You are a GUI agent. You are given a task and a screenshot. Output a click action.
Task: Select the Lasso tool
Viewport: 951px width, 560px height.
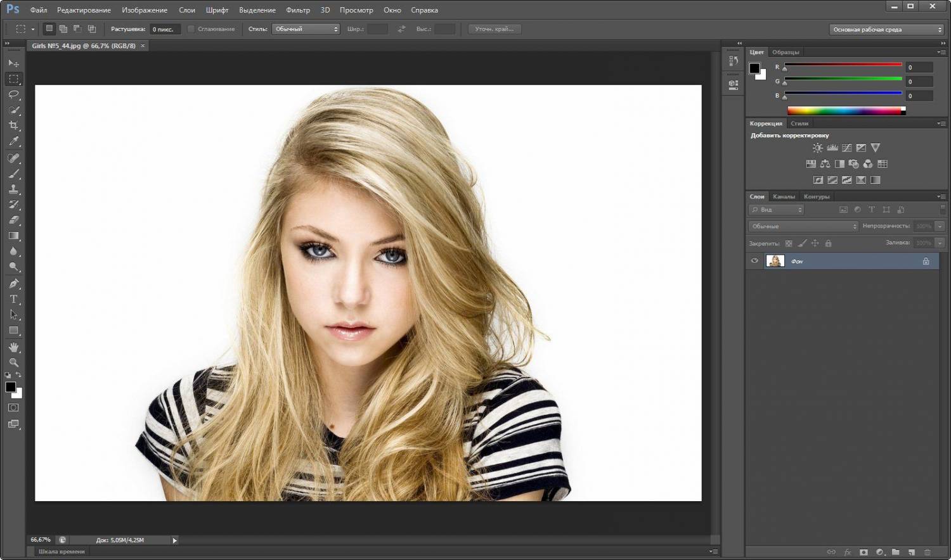(x=13, y=94)
